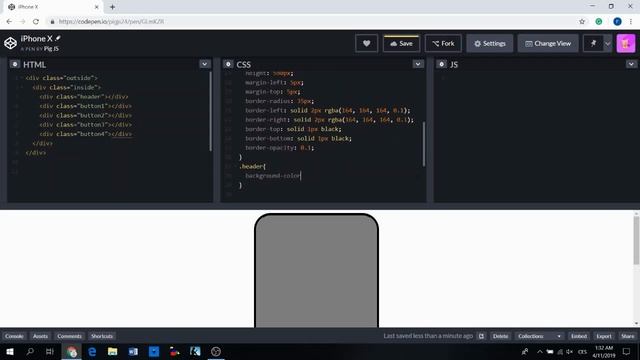Bookmark page with star icon

point(582,22)
